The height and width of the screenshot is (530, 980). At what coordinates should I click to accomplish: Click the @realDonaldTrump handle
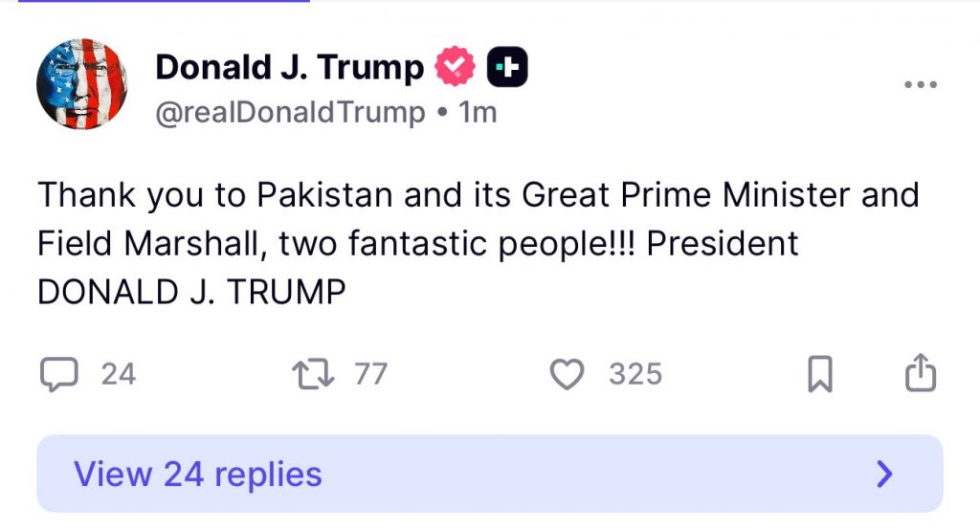pos(290,113)
